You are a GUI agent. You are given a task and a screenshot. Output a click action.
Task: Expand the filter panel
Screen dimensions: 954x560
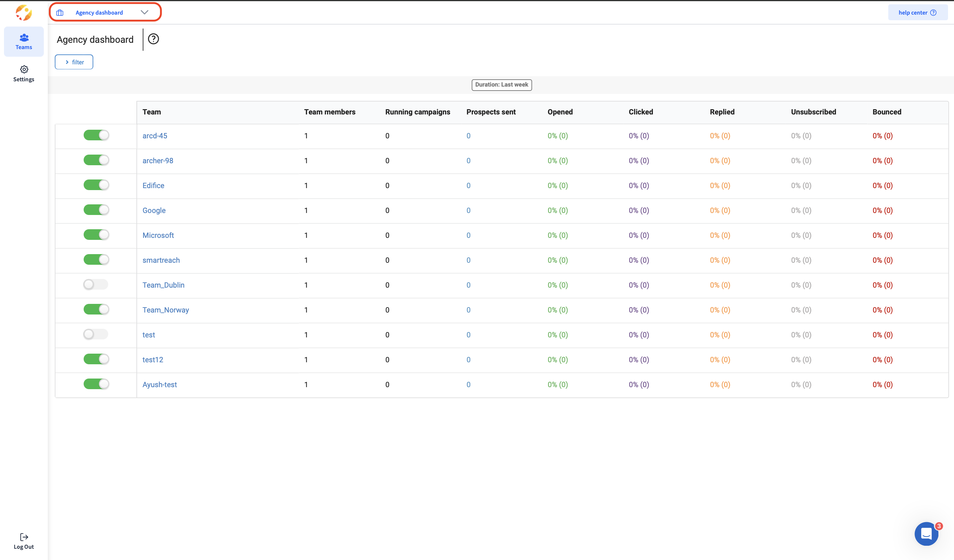pos(74,62)
